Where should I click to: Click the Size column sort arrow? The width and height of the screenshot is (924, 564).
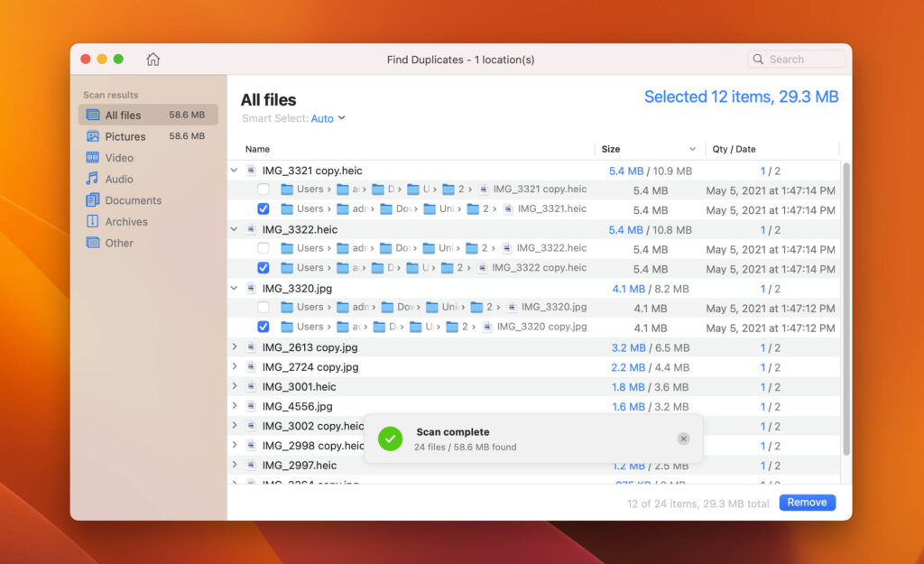coord(692,149)
